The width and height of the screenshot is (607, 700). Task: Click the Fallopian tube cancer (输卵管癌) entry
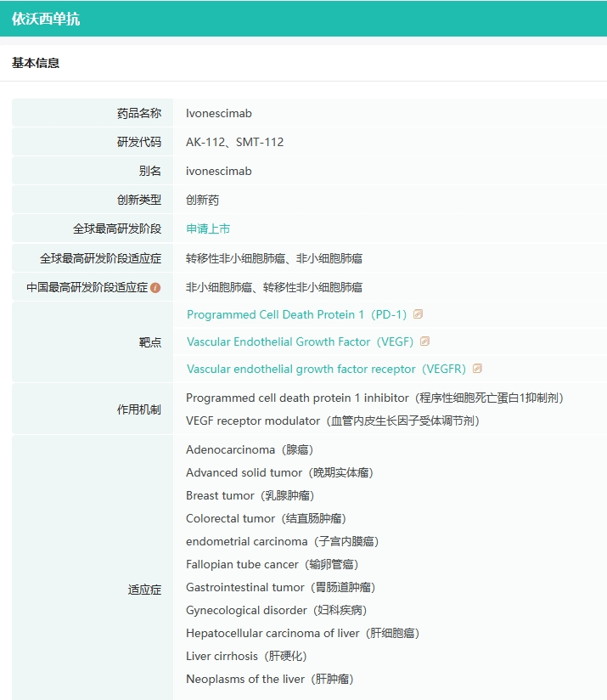[x=272, y=564]
